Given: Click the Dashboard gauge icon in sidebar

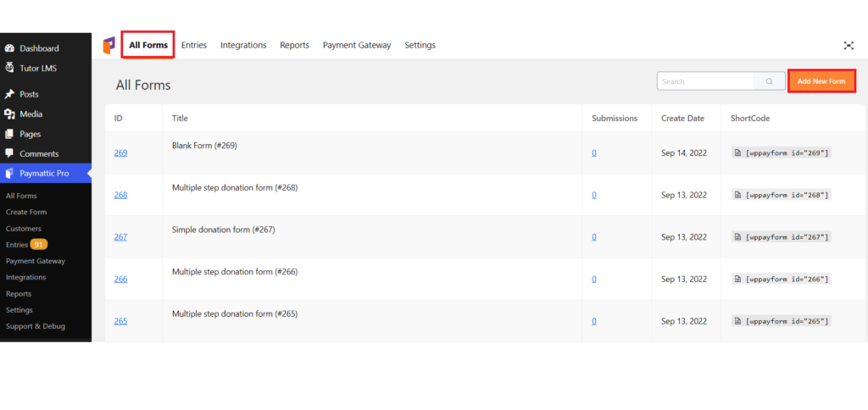Looking at the screenshot, I should click(9, 48).
